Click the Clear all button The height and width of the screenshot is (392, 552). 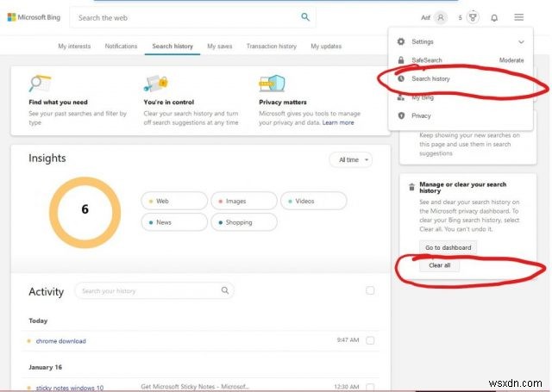(x=439, y=265)
